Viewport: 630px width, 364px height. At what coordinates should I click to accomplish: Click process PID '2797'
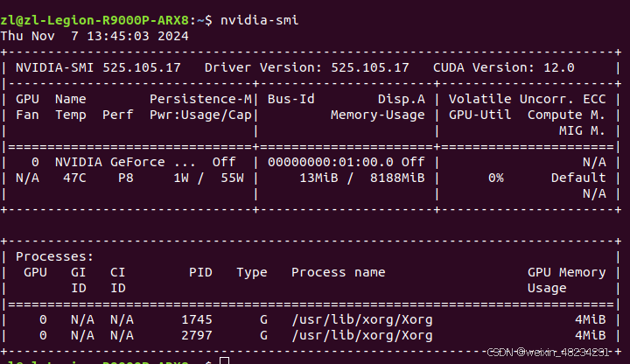pyautogui.click(x=197, y=335)
